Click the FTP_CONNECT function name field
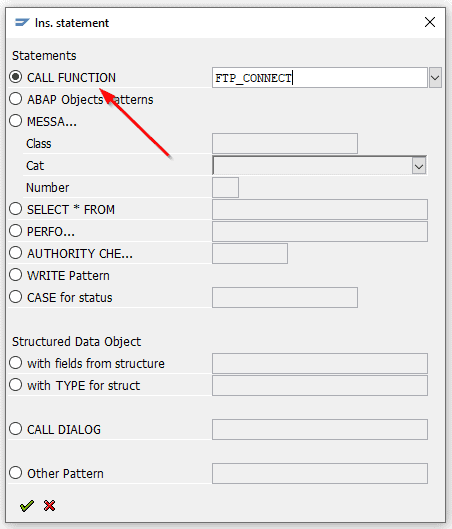This screenshot has height=529, width=452. [x=320, y=78]
